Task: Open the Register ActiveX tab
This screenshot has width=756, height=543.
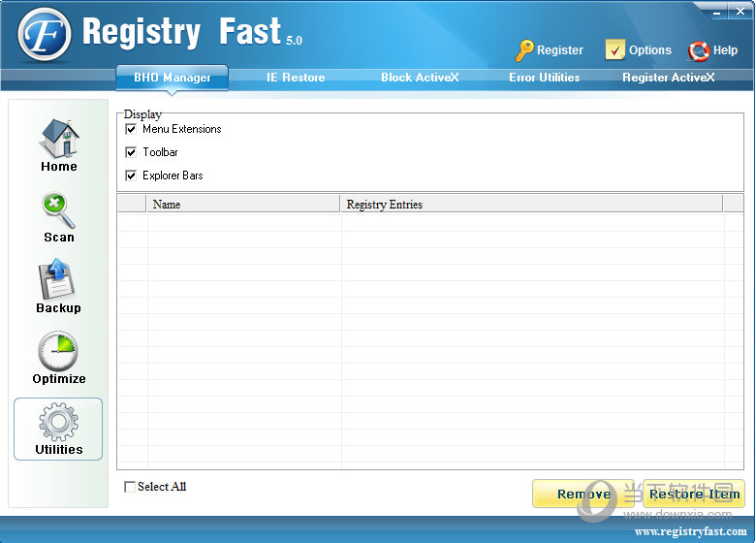Action: [668, 78]
